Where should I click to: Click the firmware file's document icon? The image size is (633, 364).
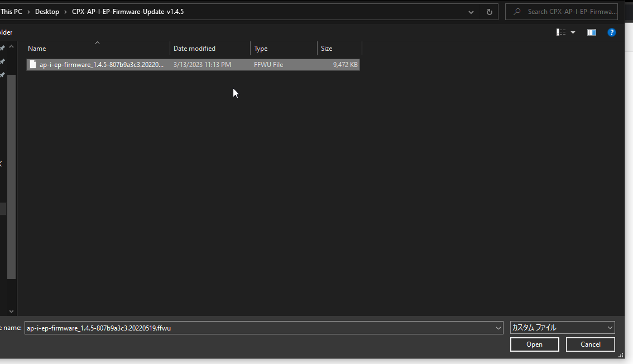pyautogui.click(x=33, y=65)
